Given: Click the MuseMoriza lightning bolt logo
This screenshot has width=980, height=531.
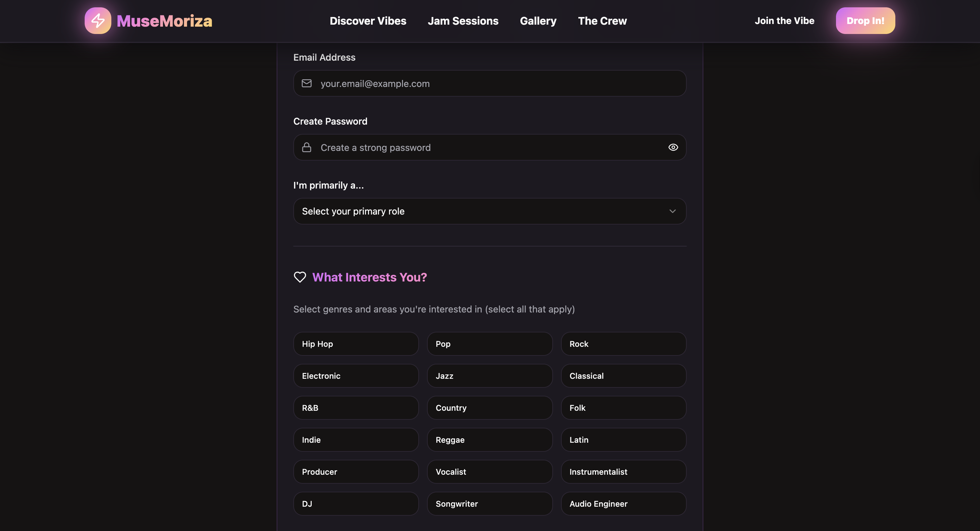Looking at the screenshot, I should 98,21.
